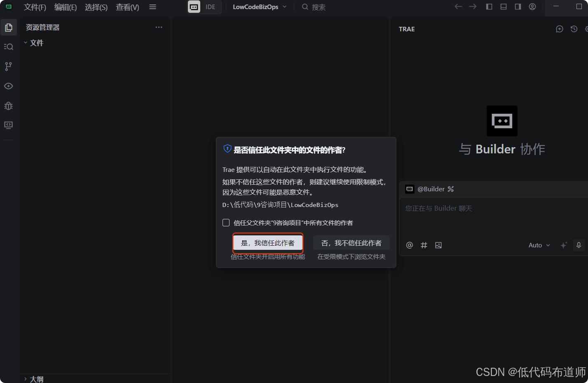
Task: Maximize the window with the square button
Action: (579, 7)
